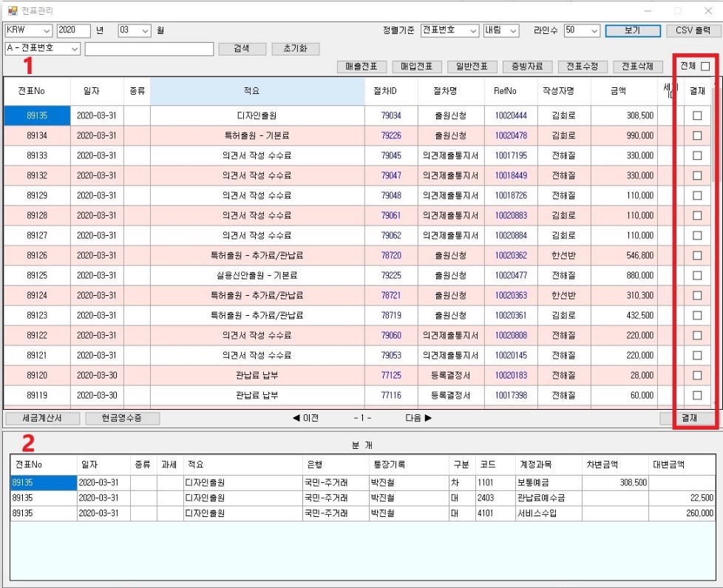The width and height of the screenshot is (723, 588).
Task: Open the KRW currency dropdown
Action: [29, 30]
